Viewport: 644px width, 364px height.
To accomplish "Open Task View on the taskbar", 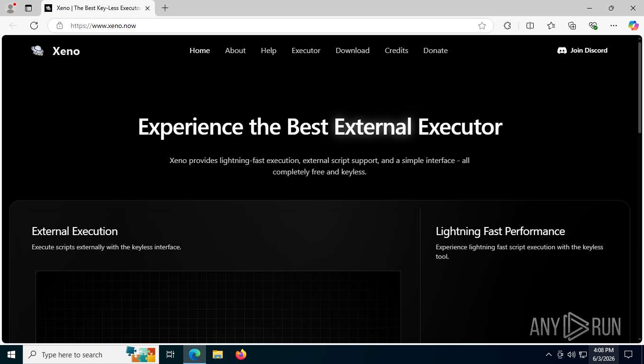I will coord(170,355).
